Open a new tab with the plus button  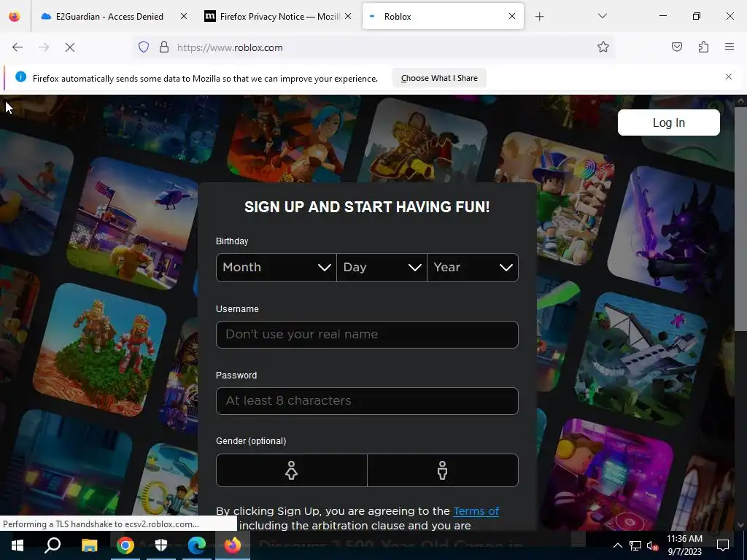tap(539, 17)
